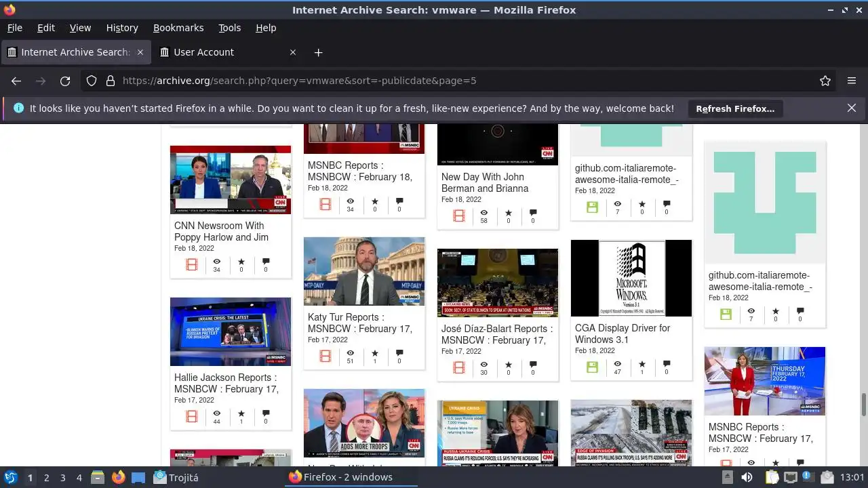Image resolution: width=868 pixels, height=488 pixels.
Task: Open the Tools menu
Action: click(230, 28)
